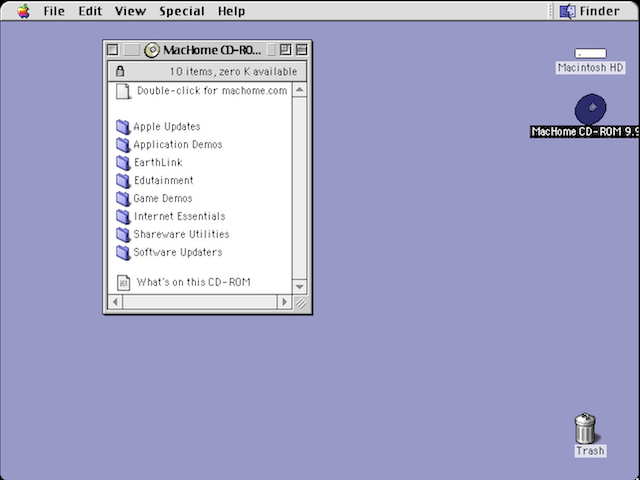Click the Trash label
The width and height of the screenshot is (640, 480).
tap(590, 451)
